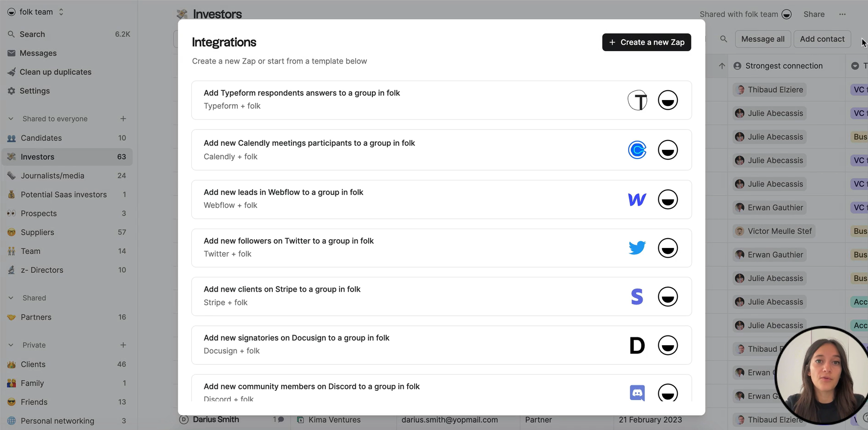Open the Journalists/media group
This screenshot has height=430, width=868.
[x=52, y=176]
